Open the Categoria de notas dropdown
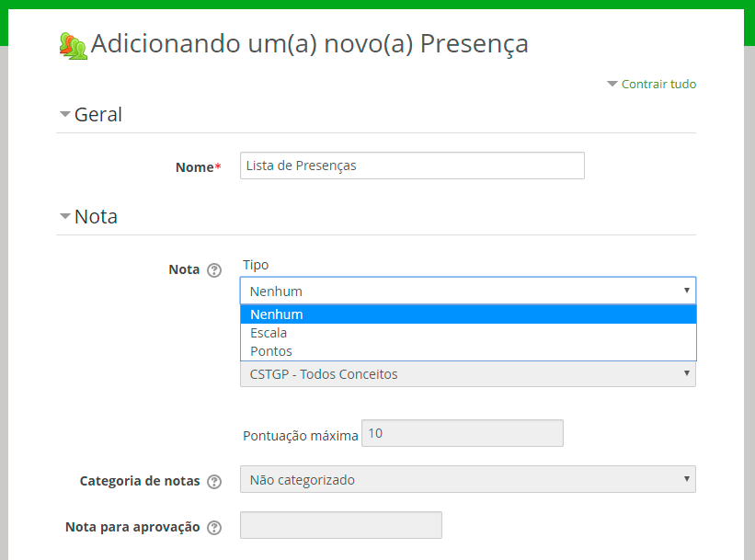The image size is (755, 560). click(467, 479)
